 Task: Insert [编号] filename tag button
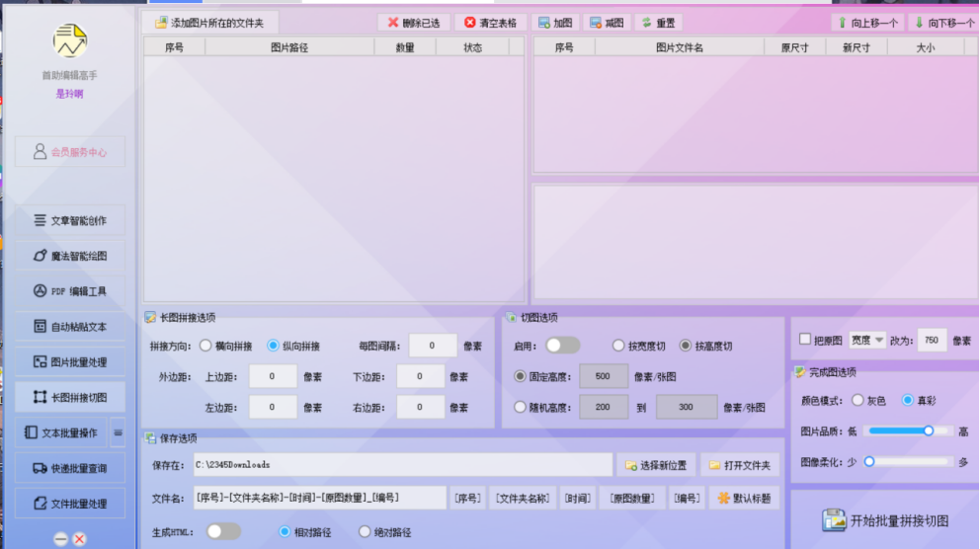(687, 499)
